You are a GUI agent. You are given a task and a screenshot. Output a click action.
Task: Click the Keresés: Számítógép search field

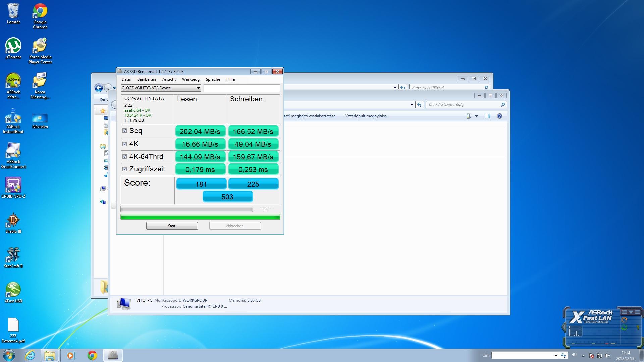coord(463,105)
